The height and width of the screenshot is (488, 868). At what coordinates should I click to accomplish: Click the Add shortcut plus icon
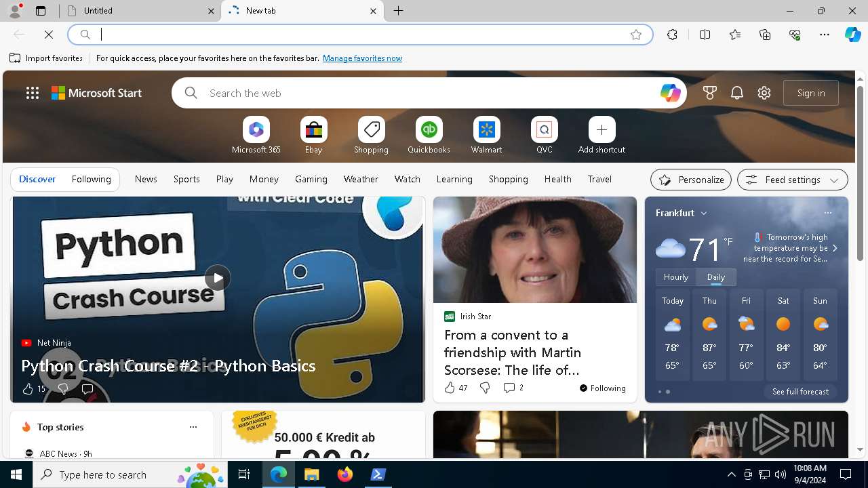(x=601, y=129)
